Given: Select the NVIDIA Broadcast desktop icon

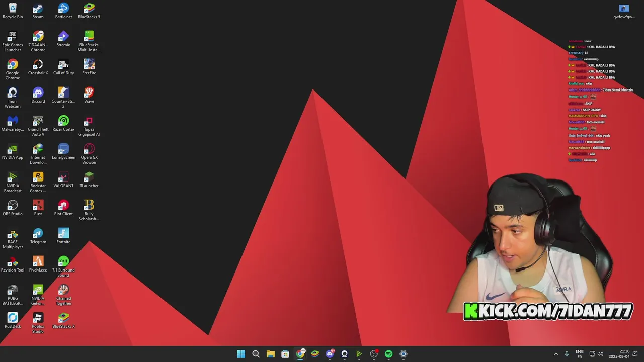Looking at the screenshot, I should (x=13, y=182).
